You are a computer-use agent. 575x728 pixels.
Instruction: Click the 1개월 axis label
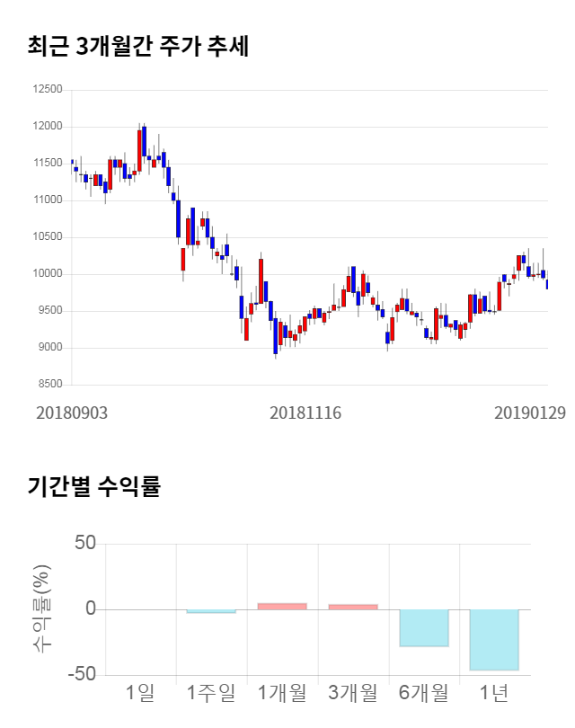282,692
